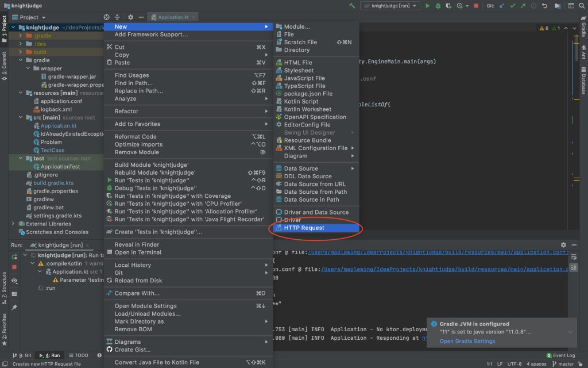This screenshot has height=368, width=588.
Task: Open build.gradle.kts file in project tree
Action: pyautogui.click(x=53, y=183)
